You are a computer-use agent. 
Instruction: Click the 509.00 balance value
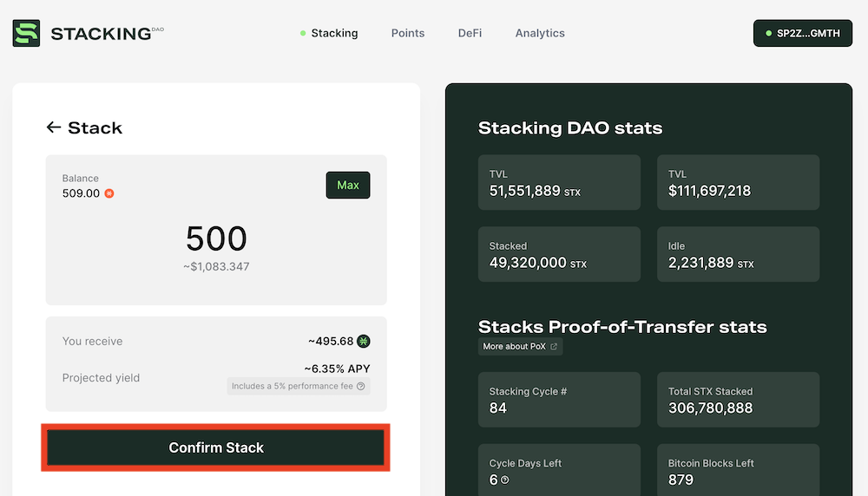tap(81, 193)
